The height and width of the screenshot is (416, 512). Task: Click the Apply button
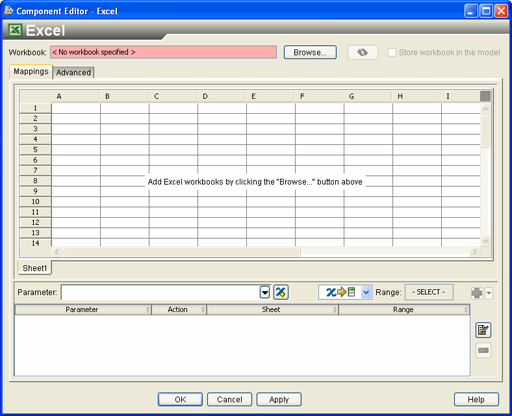click(x=279, y=399)
